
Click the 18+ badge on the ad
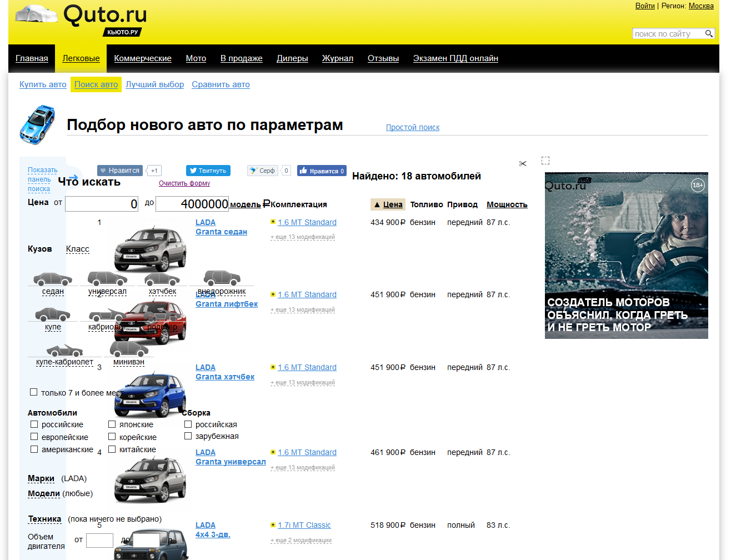[x=698, y=185]
